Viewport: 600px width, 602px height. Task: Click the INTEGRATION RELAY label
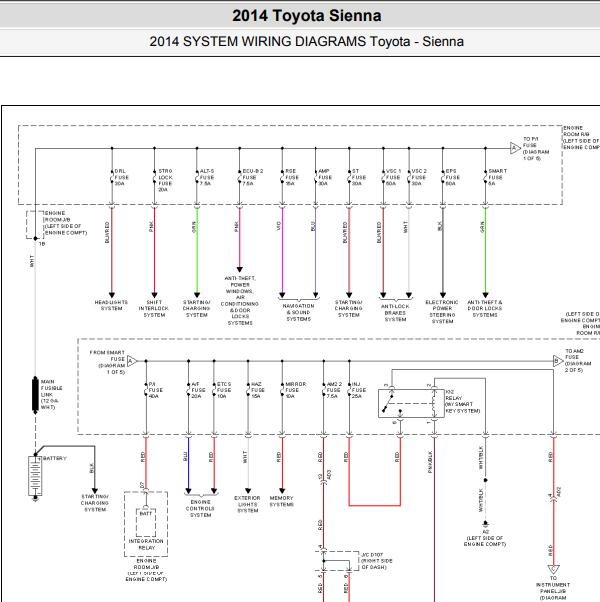click(146, 544)
